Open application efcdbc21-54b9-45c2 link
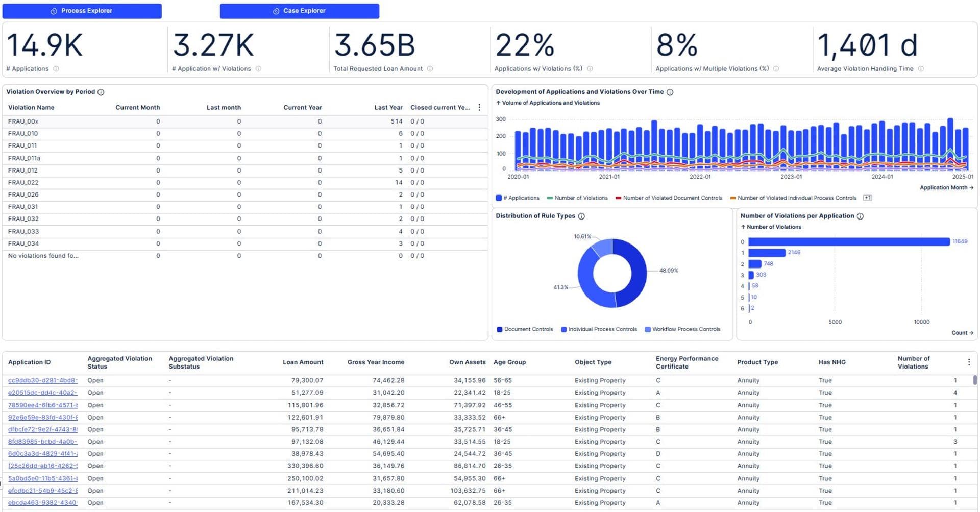 click(42, 491)
